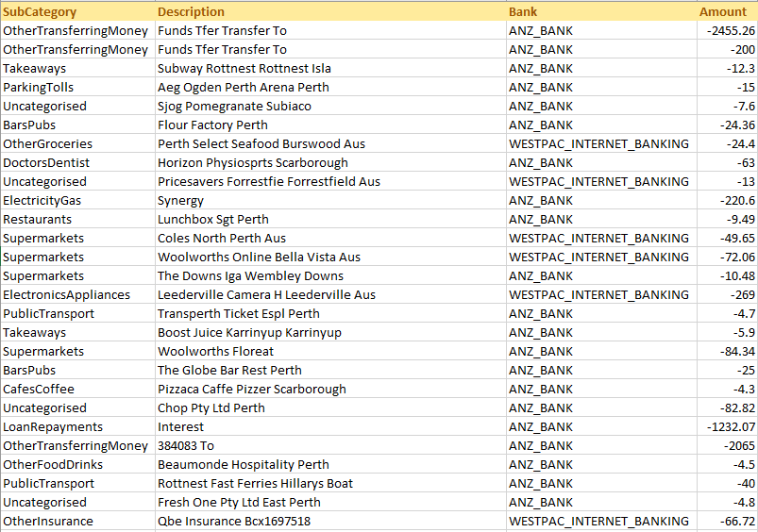Select Woolworths Floreat description cell
This screenshot has width=758, height=532.
[x=330, y=351]
